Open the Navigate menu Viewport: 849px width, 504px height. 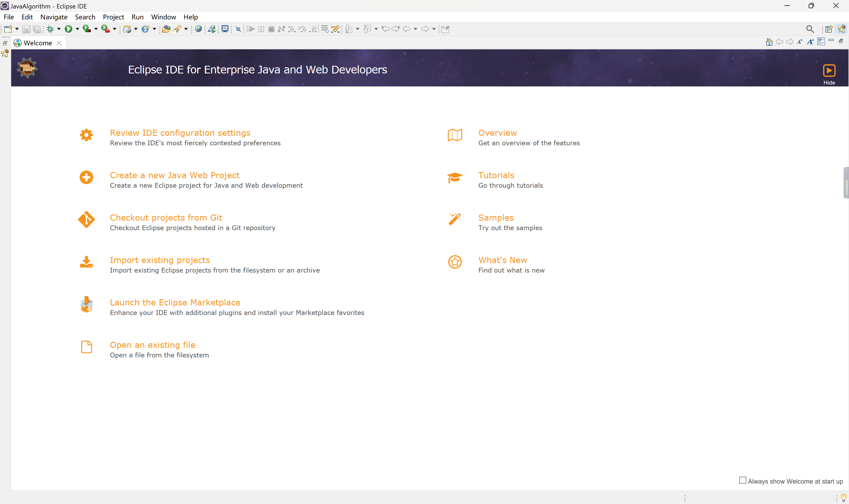(54, 17)
